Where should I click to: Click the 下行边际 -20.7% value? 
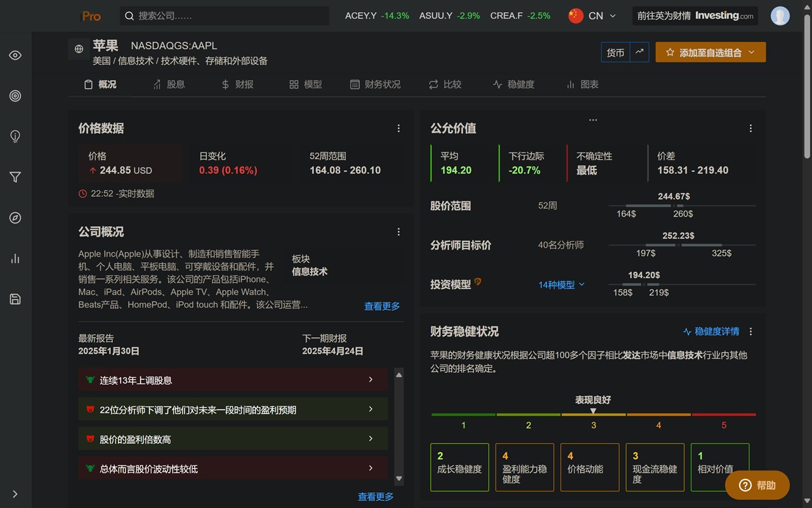click(x=525, y=170)
